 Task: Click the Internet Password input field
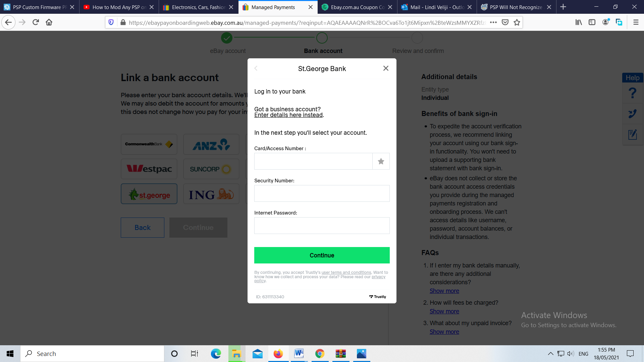[x=322, y=226]
